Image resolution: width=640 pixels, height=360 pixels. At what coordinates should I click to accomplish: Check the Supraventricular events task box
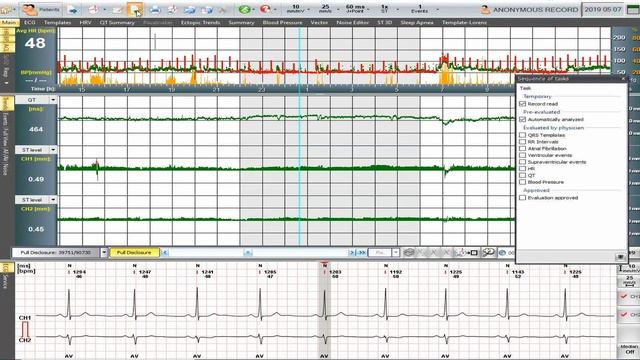[522, 162]
